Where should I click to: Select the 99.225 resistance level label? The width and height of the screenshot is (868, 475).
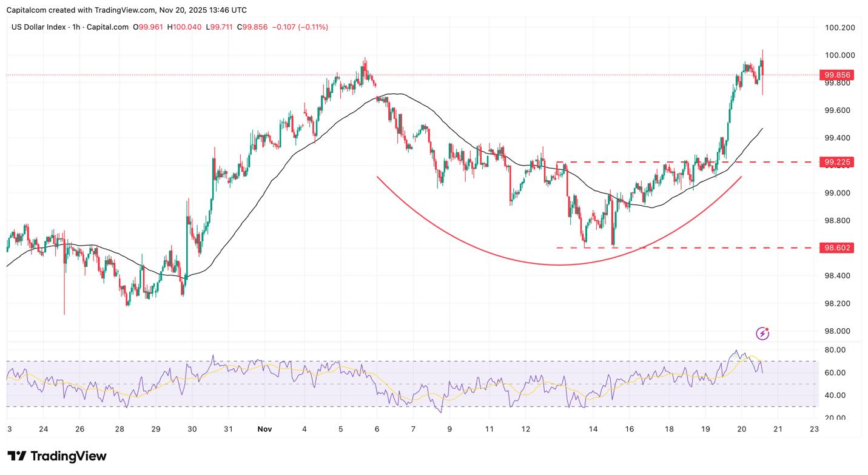pyautogui.click(x=837, y=162)
